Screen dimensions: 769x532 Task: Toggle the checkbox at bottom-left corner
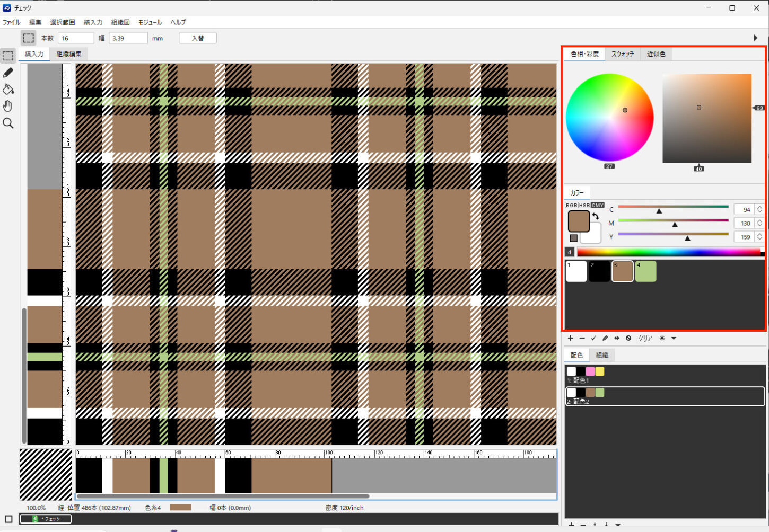coord(8,519)
